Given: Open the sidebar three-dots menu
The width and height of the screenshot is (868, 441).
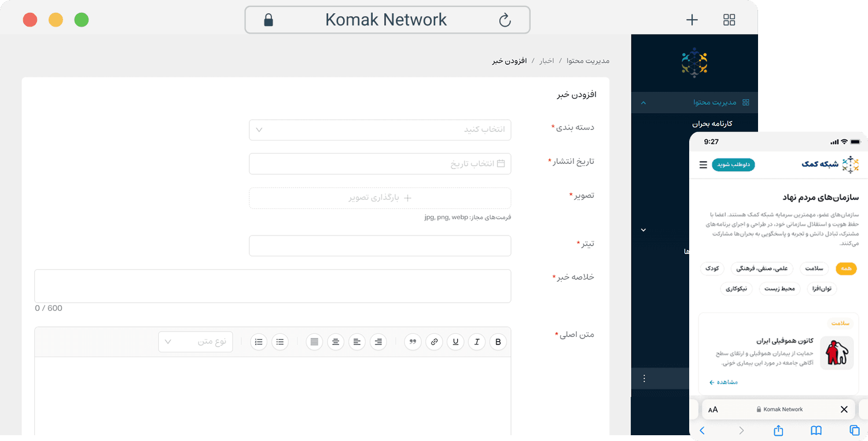Looking at the screenshot, I should (x=644, y=378).
